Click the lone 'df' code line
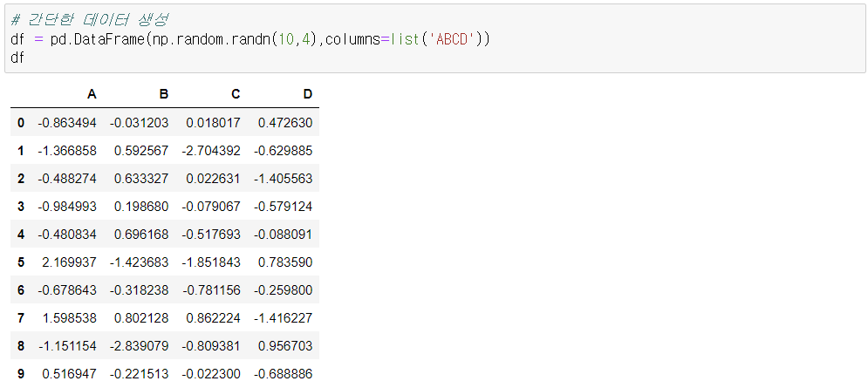Image resolution: width=868 pixels, height=381 pixels. click(17, 58)
